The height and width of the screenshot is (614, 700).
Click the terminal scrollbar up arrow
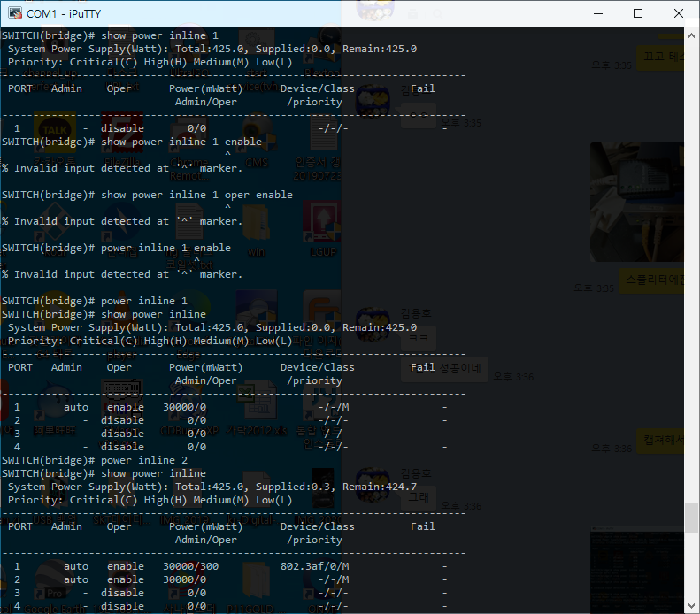pos(692,35)
